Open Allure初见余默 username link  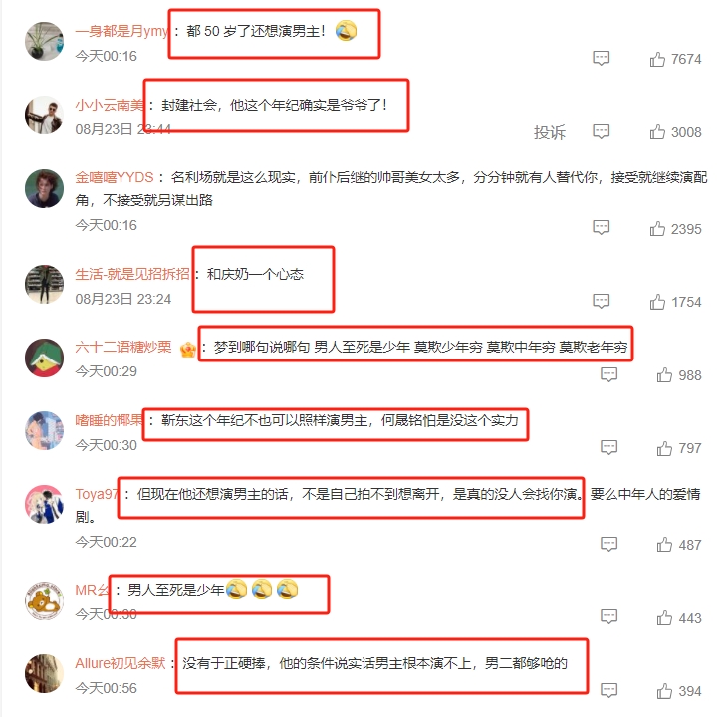point(121,663)
